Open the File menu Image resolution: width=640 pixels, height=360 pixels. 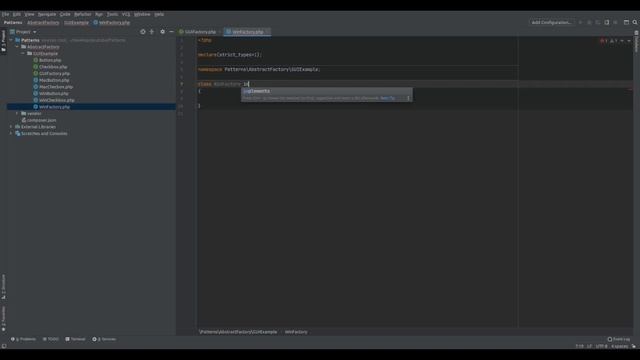click(5, 14)
